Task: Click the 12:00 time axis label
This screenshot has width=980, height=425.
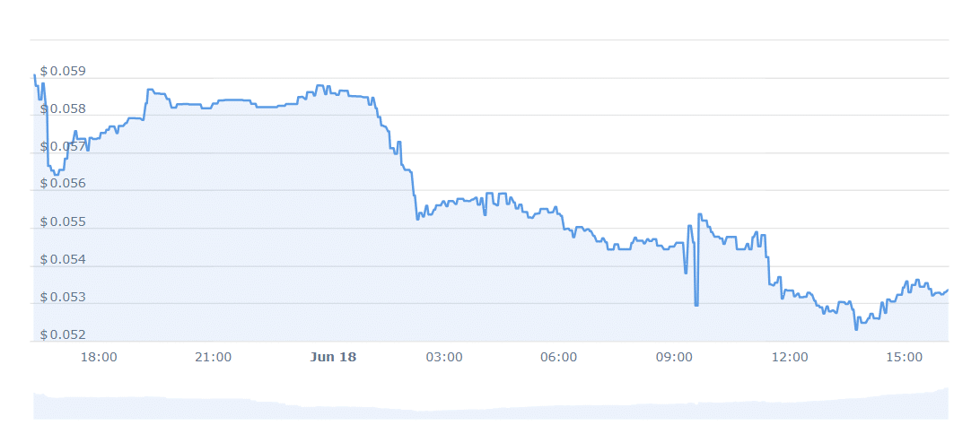Action: [x=789, y=357]
